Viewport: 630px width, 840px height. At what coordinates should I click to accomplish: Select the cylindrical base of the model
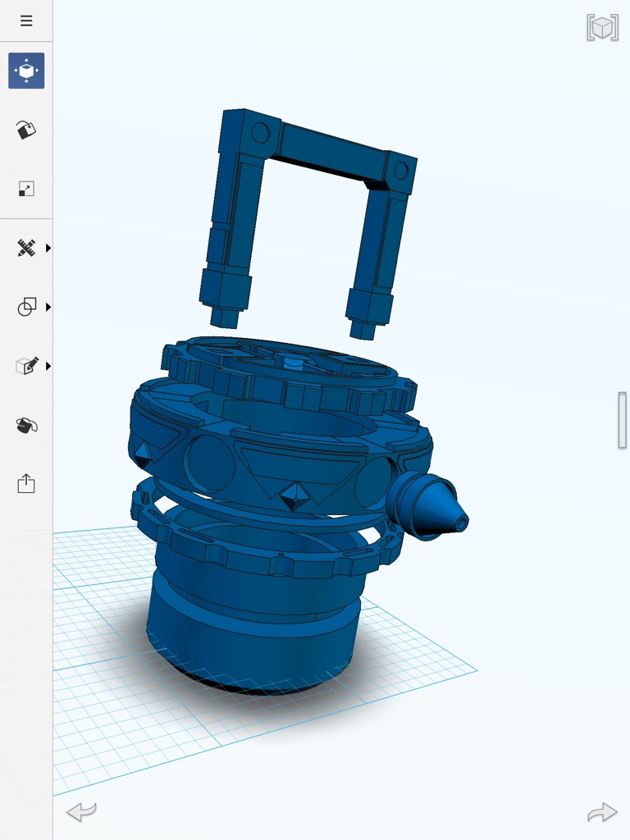(x=254, y=632)
